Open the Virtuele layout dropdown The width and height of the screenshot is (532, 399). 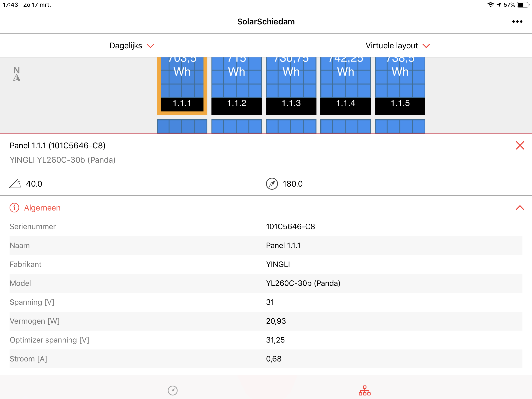(x=398, y=46)
